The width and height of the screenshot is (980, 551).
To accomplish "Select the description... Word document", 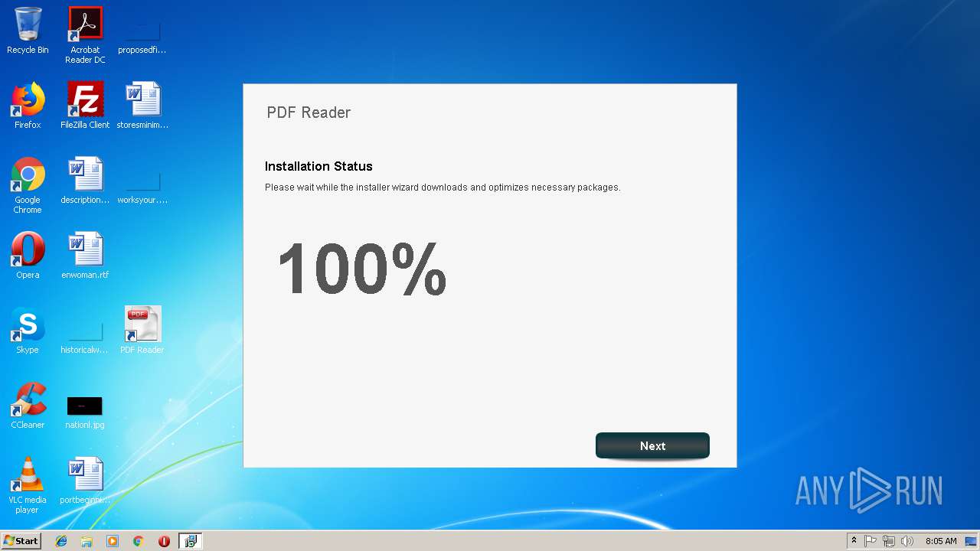I will [85, 181].
